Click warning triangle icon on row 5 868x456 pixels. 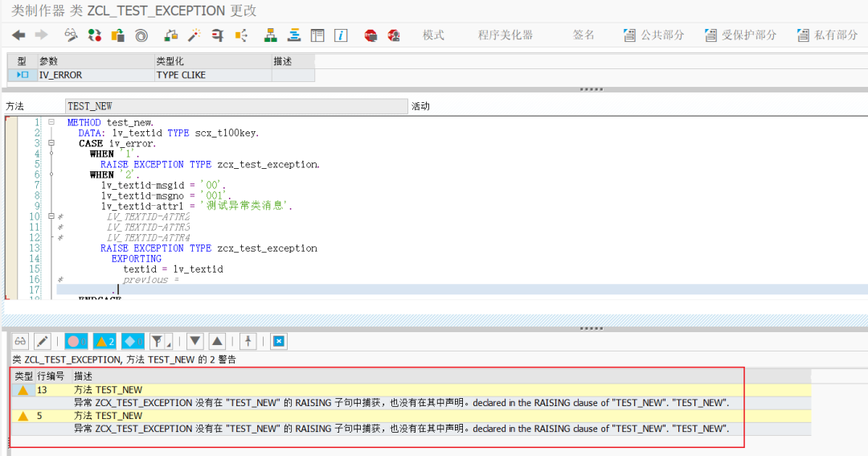(23, 416)
